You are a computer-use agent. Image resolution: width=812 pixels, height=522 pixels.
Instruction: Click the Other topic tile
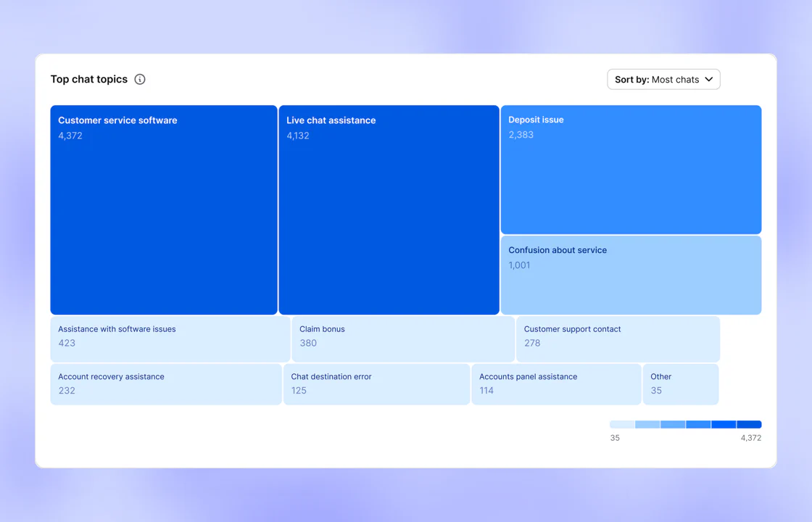[x=681, y=384]
